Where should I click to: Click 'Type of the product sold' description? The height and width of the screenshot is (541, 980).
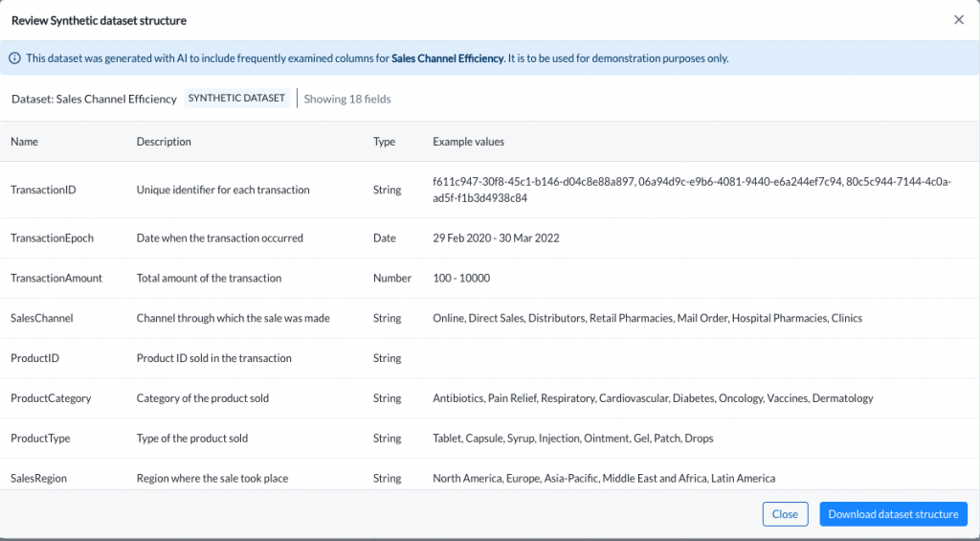[191, 438]
